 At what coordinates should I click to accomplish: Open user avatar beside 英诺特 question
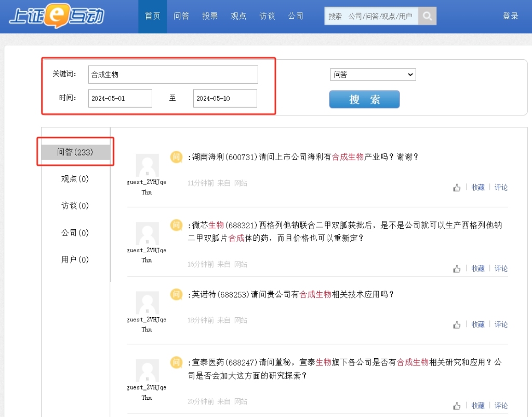click(147, 303)
